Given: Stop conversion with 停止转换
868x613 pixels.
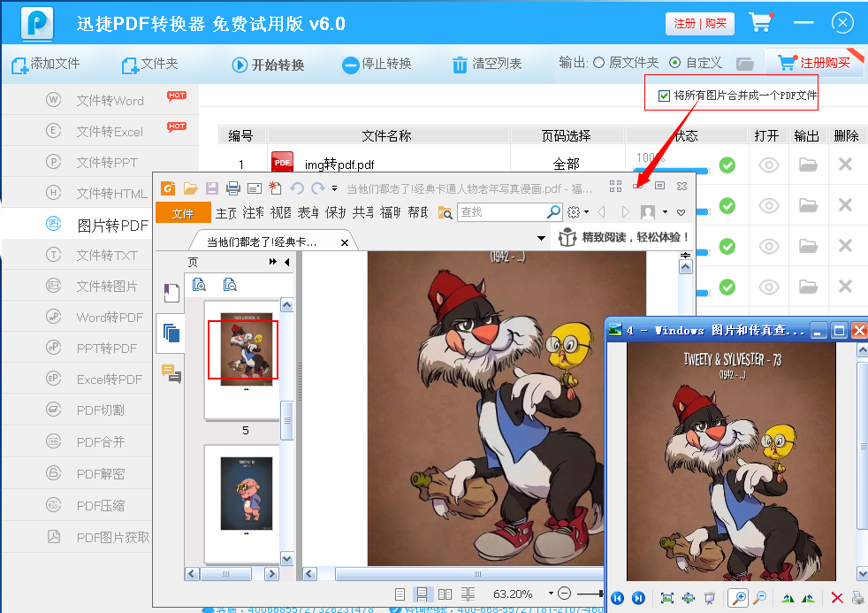Looking at the screenshot, I should tap(377, 65).
